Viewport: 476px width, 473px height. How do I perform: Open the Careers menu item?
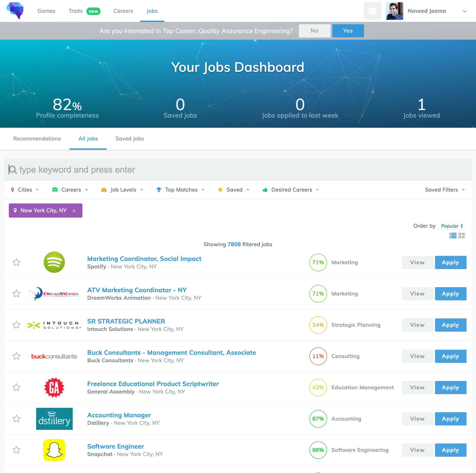[123, 11]
